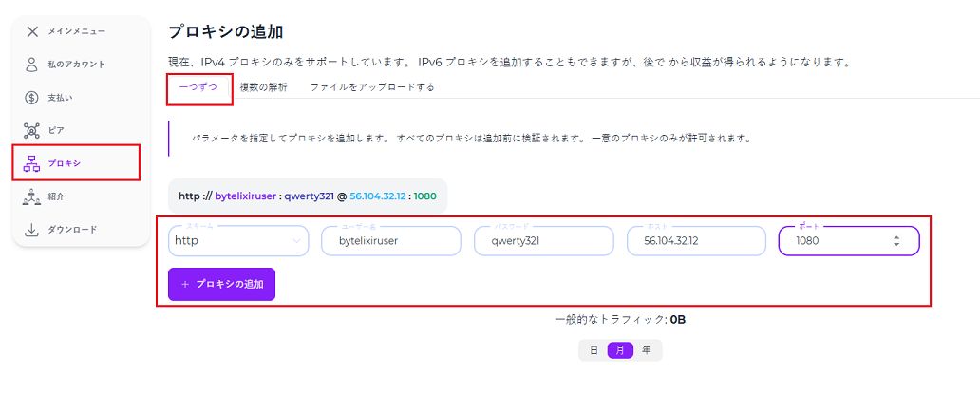Viewport: 980px width, 393px height.
Task: Expand scheme dropdown chevron
Action: coord(296,241)
